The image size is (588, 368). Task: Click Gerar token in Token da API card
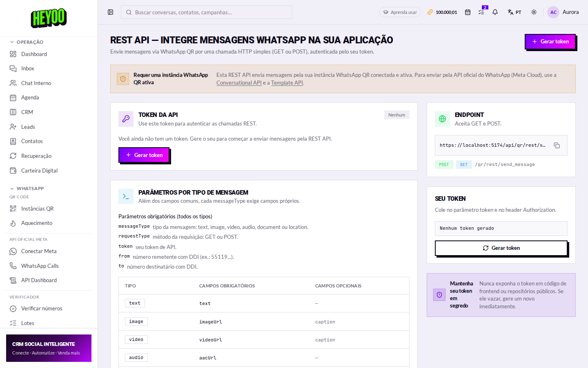tap(144, 155)
